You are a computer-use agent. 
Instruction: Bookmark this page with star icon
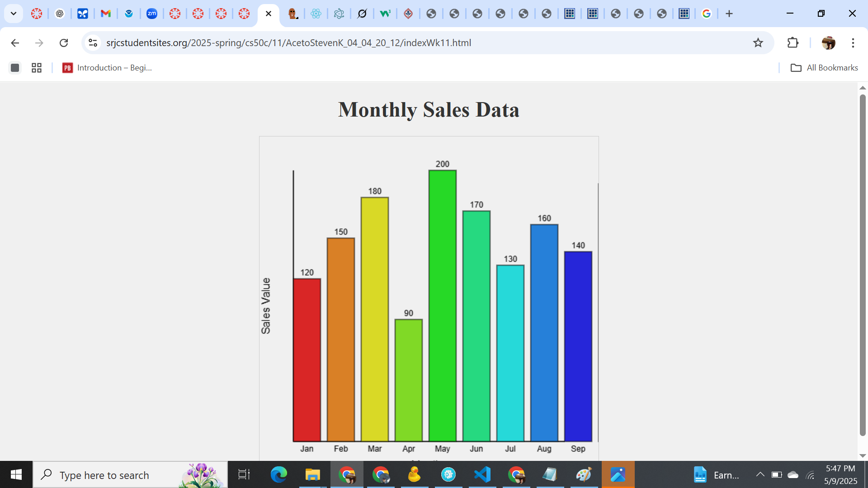tap(758, 43)
